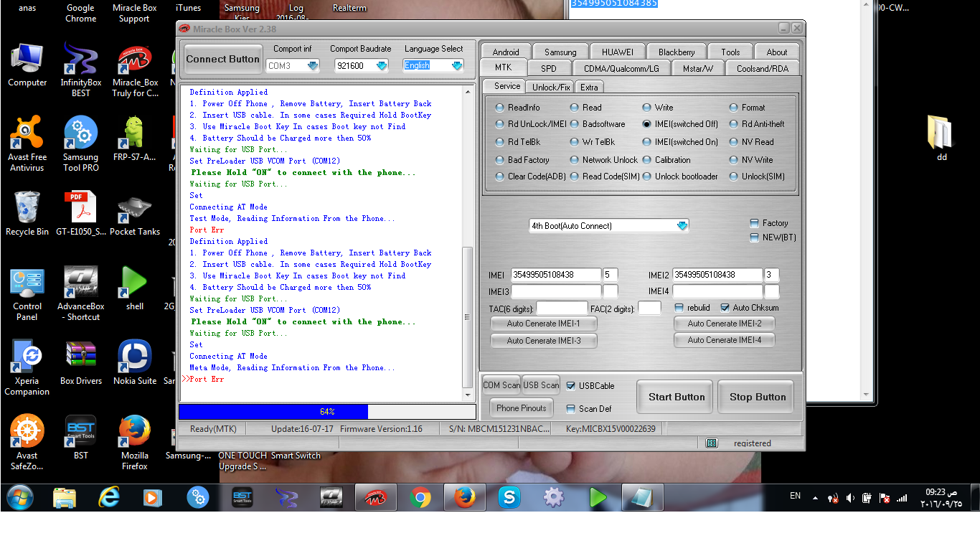Launch Nokia Suite desktop icon
Image resolution: width=980 pixels, height=551 pixels.
[x=135, y=363]
